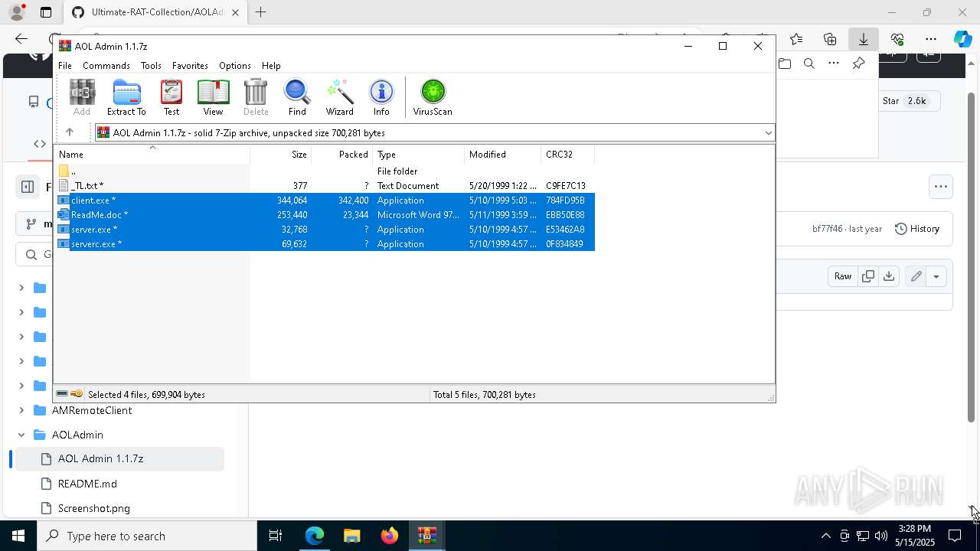Open the File menu
980x551 pixels.
[x=65, y=66]
